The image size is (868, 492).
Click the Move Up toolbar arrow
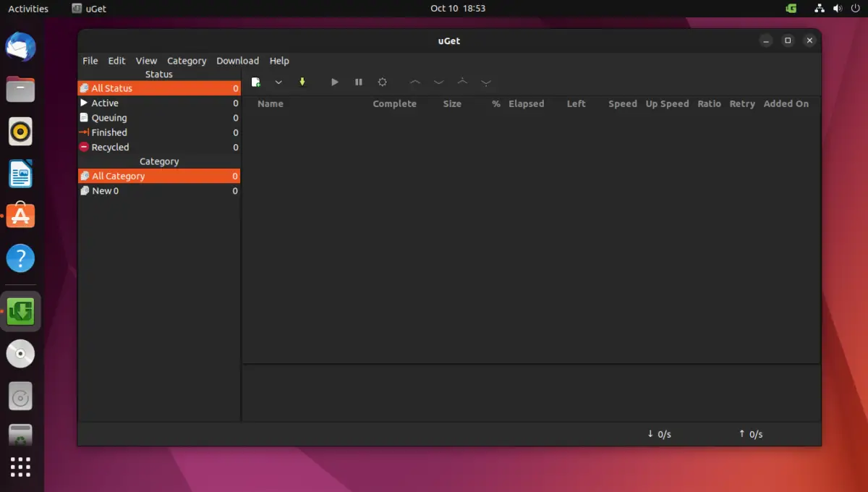pos(414,82)
